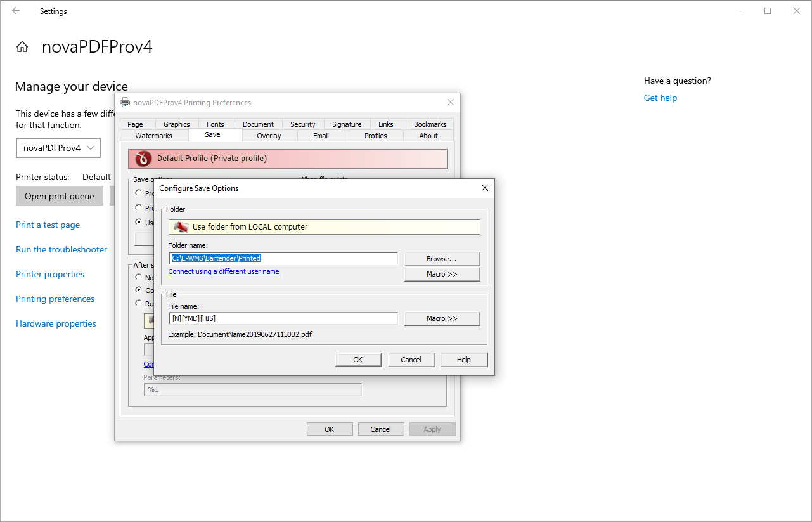Click Open print queue button

tap(60, 196)
